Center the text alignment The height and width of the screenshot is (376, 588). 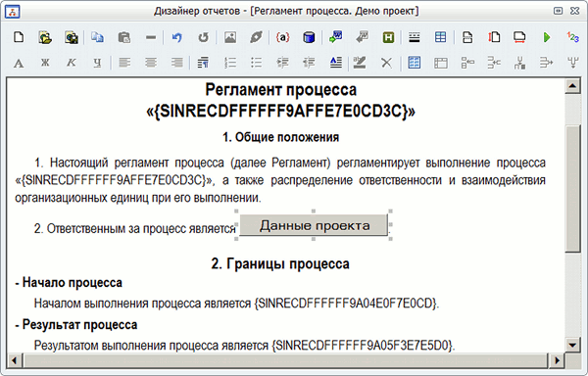(x=151, y=63)
